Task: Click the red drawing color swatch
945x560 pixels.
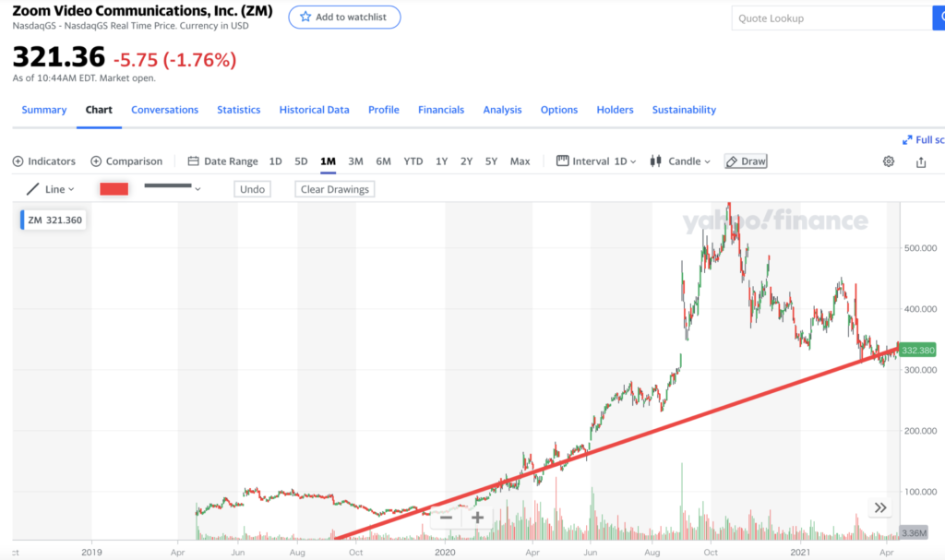Action: [114, 189]
